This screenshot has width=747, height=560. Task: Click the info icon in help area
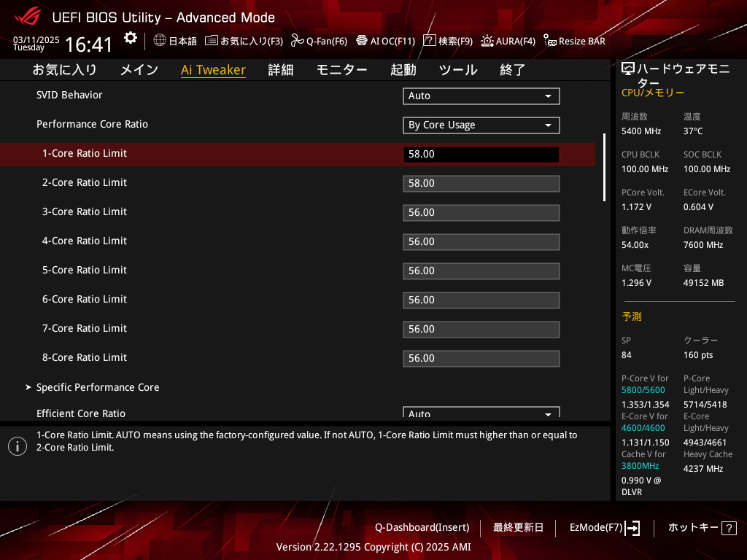[x=18, y=446]
